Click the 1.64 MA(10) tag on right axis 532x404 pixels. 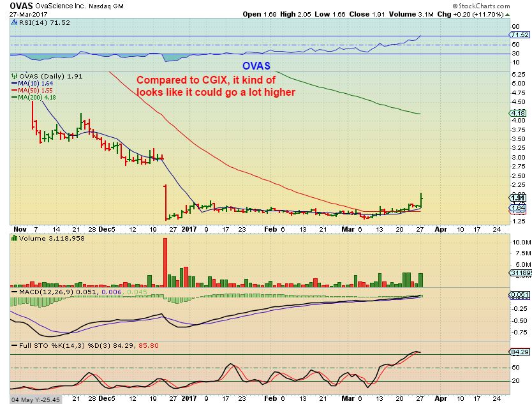point(518,208)
